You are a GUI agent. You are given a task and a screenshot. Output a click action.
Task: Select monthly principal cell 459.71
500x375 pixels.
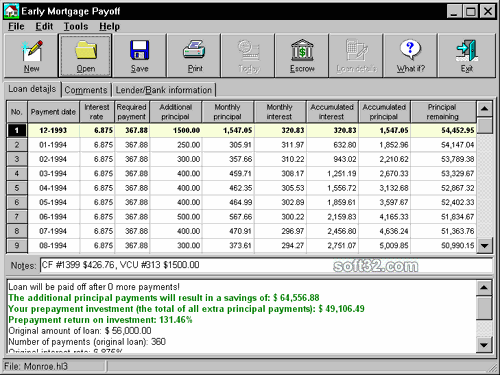[x=228, y=174]
